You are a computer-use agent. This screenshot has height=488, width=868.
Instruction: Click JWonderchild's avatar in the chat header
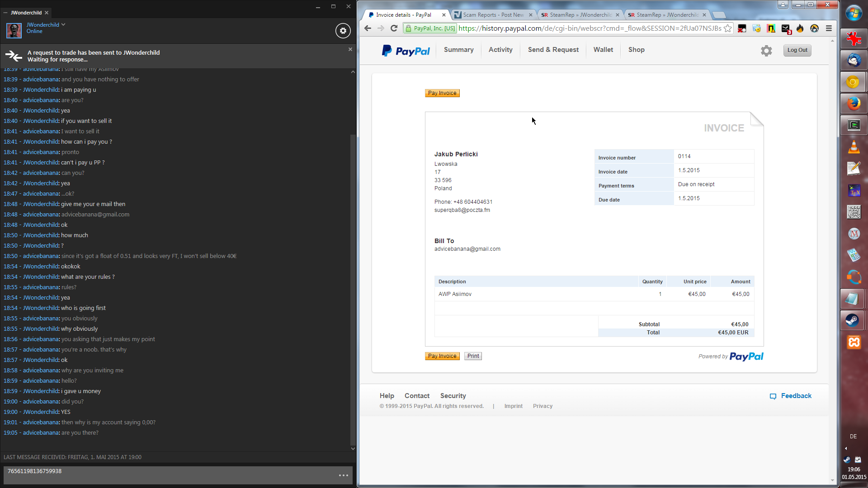coord(14,31)
